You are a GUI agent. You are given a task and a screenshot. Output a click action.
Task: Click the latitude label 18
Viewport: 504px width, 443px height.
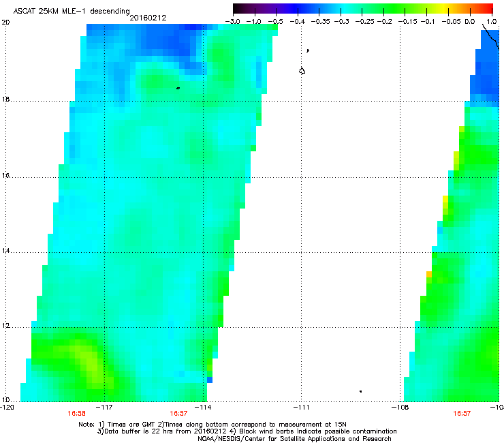(x=5, y=99)
